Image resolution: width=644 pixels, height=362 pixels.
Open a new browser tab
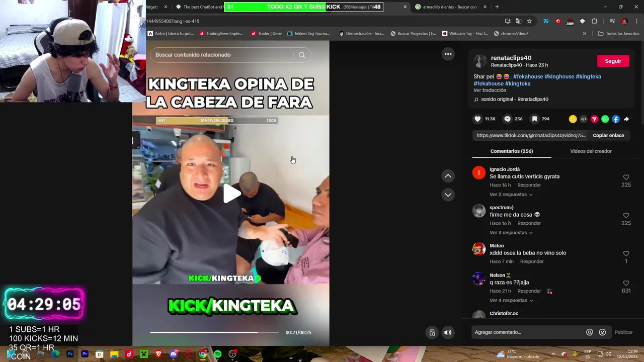click(497, 7)
